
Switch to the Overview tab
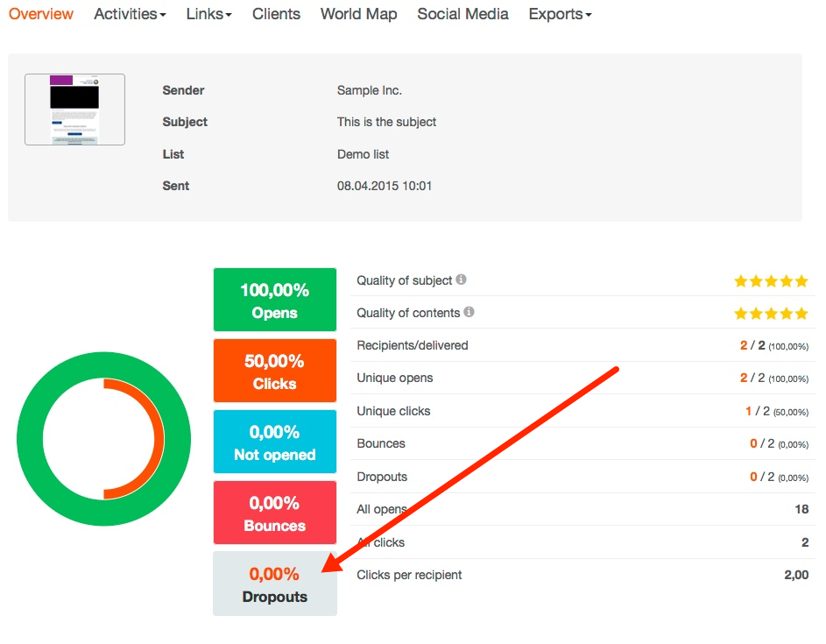tap(41, 14)
